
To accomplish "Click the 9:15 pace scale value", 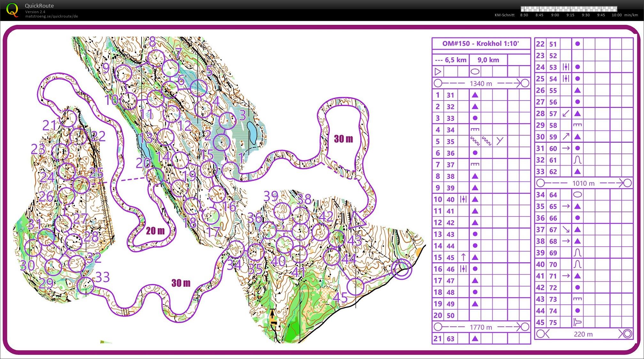I will click(x=570, y=15).
